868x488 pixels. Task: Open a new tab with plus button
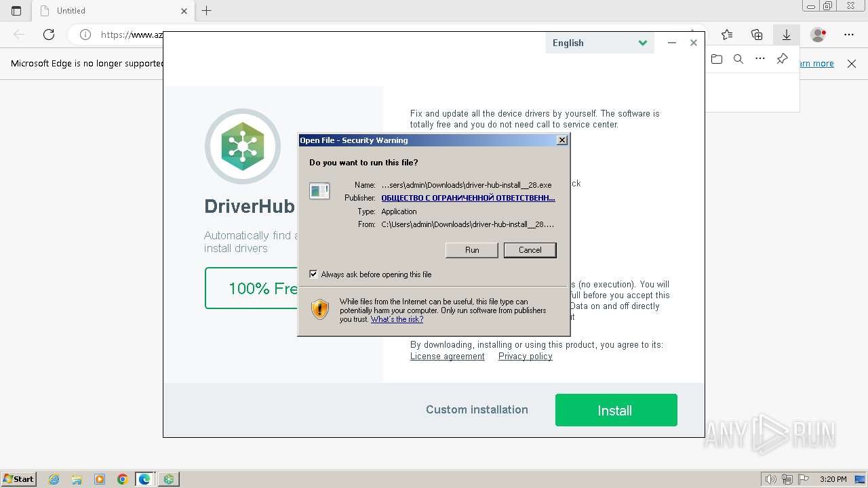pos(207,11)
